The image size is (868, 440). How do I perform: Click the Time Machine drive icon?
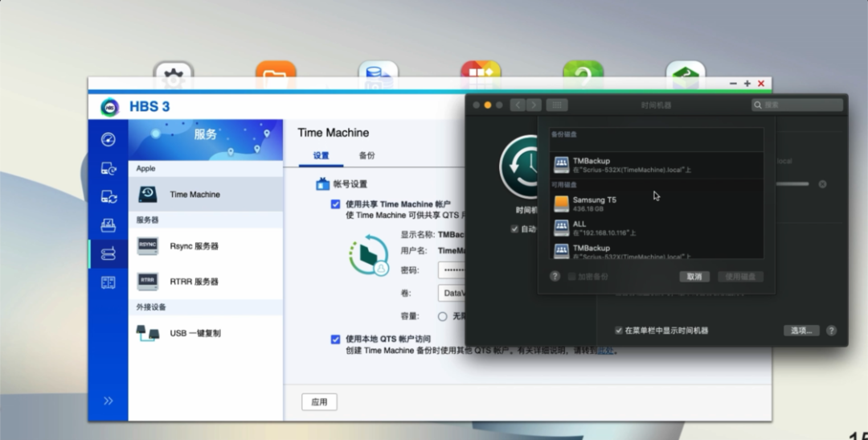pyautogui.click(x=147, y=194)
